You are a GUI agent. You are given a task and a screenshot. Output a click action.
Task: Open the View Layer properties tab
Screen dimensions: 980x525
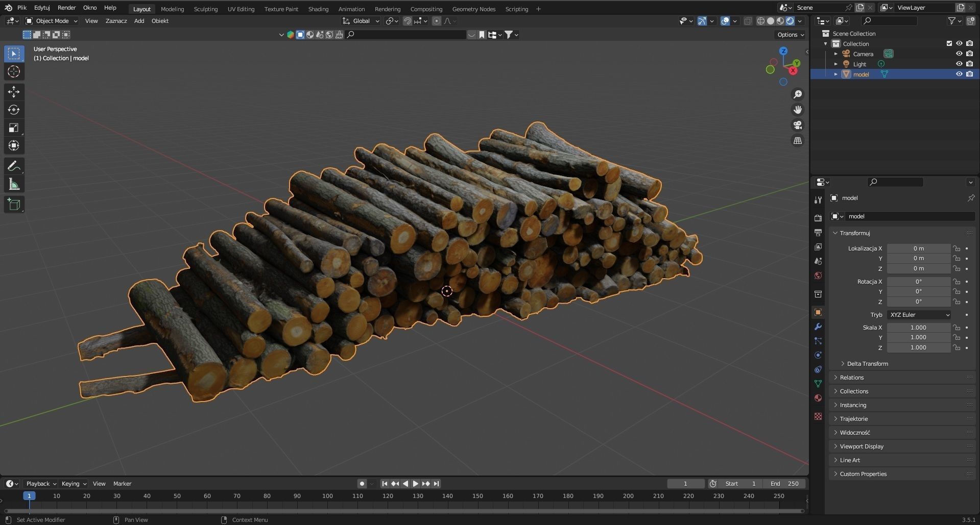point(818,246)
